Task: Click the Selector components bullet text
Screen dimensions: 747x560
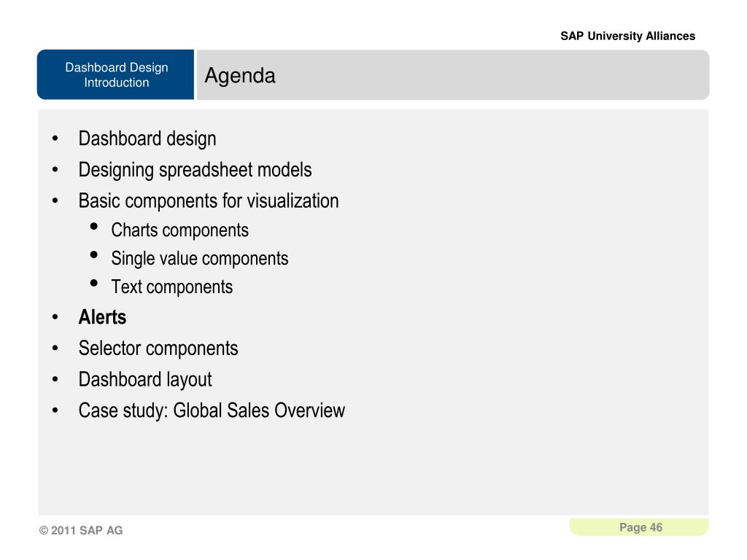Action: [x=158, y=348]
